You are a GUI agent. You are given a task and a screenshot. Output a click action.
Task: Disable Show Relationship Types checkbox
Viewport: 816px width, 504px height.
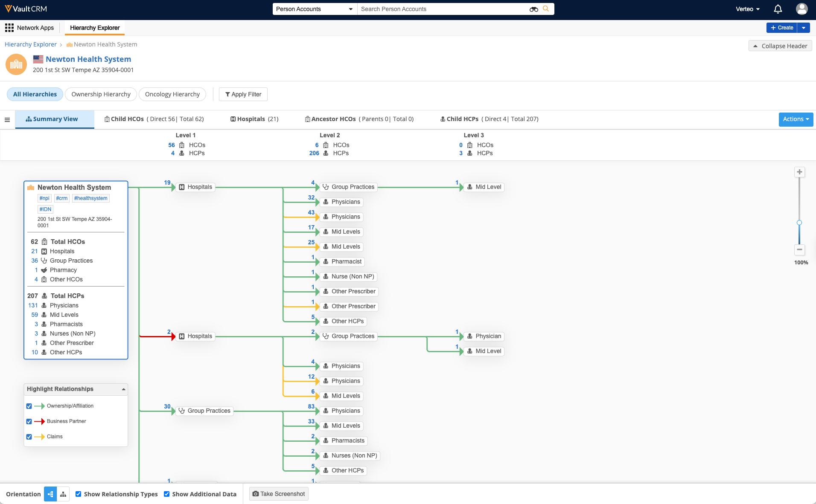coord(79,494)
